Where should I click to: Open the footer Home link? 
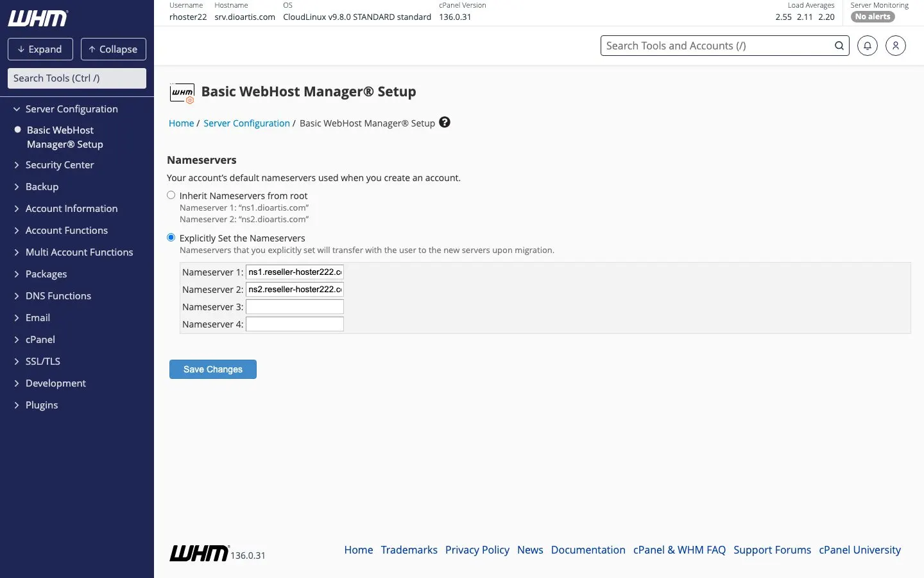[x=359, y=550]
